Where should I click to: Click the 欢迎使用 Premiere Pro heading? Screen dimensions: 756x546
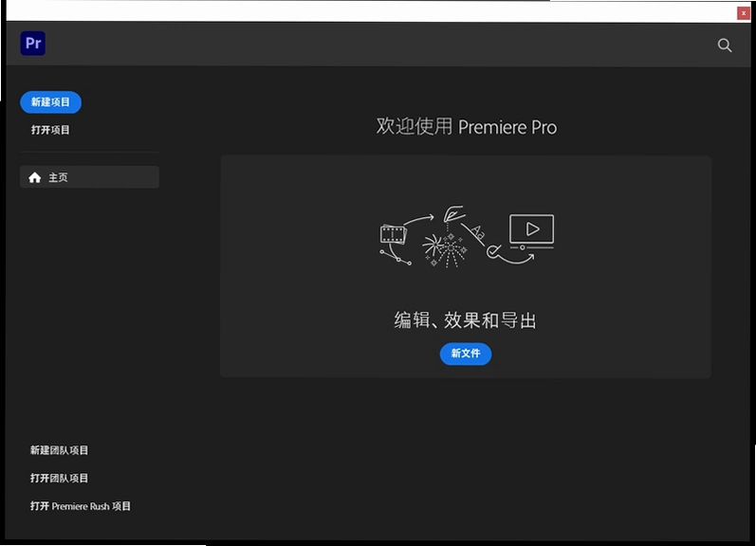pos(467,127)
